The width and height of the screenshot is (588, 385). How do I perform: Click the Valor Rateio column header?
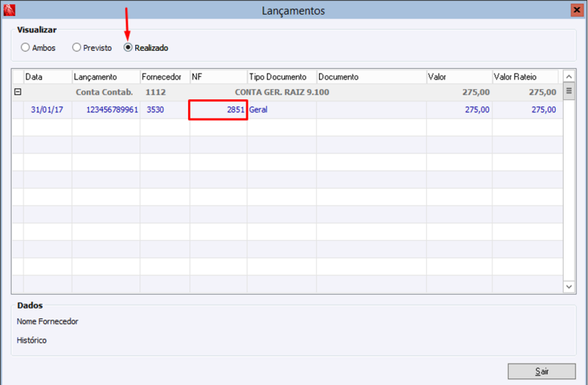click(x=526, y=77)
